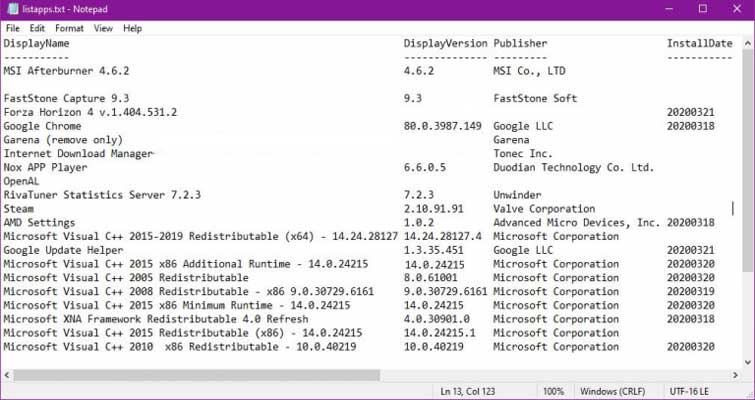The image size is (755, 400).
Task: Click 'Internet Download Manager' text
Action: point(78,154)
